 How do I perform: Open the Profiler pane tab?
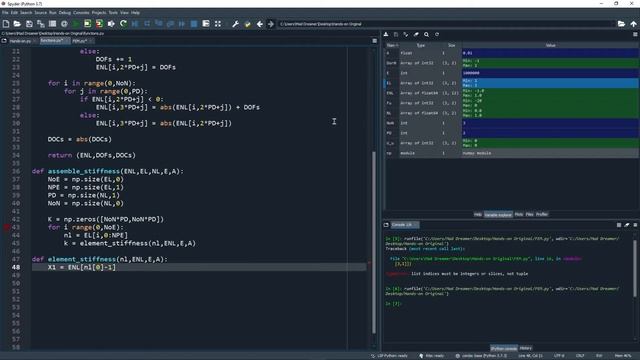pyautogui.click(x=542, y=214)
